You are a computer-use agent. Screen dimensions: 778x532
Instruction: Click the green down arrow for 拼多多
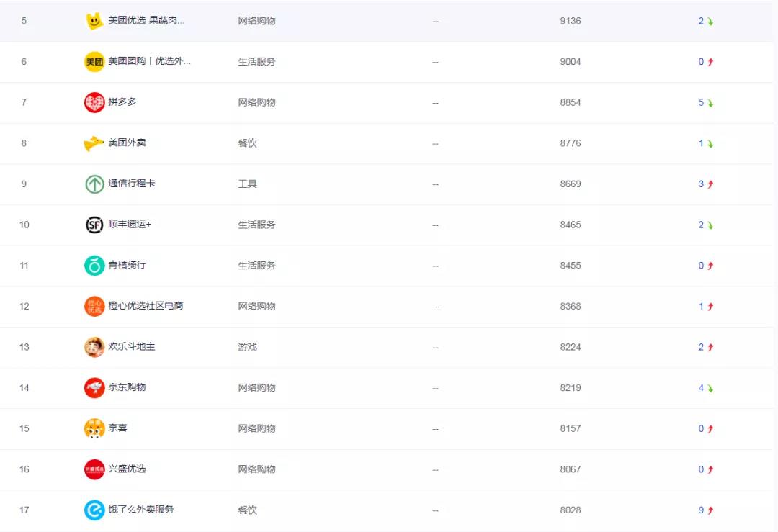pyautogui.click(x=710, y=103)
